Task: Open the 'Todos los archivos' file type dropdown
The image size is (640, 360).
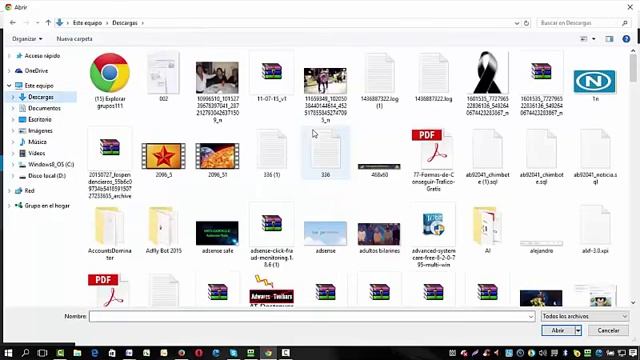Action: point(584,316)
